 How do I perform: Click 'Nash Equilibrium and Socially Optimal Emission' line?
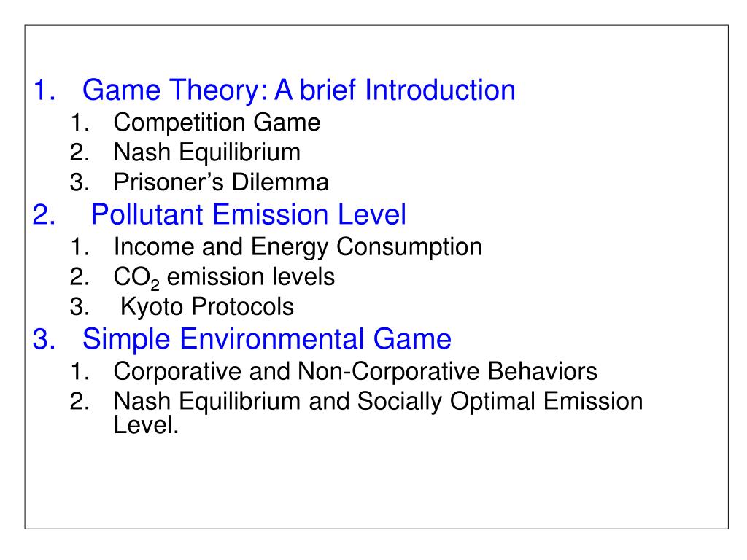379,401
